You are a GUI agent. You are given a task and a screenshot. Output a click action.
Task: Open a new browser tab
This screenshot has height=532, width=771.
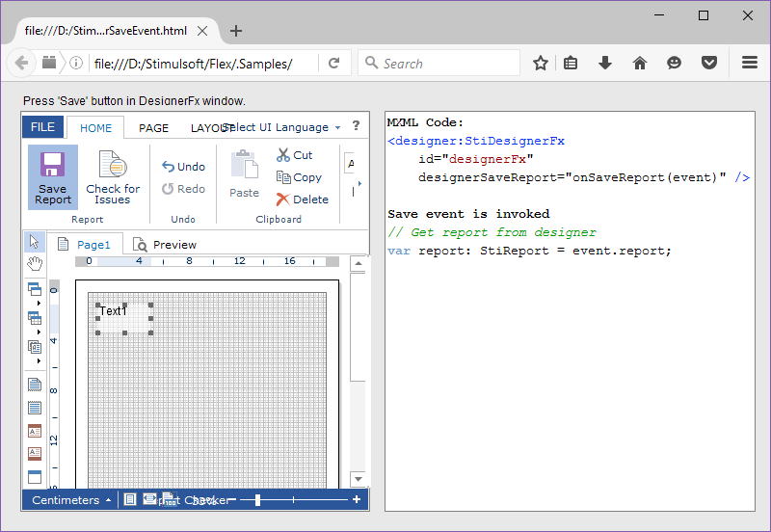[236, 31]
